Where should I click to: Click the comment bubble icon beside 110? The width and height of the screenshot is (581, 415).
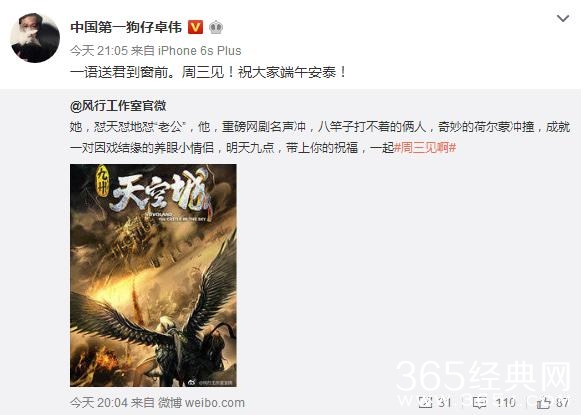[x=479, y=402]
